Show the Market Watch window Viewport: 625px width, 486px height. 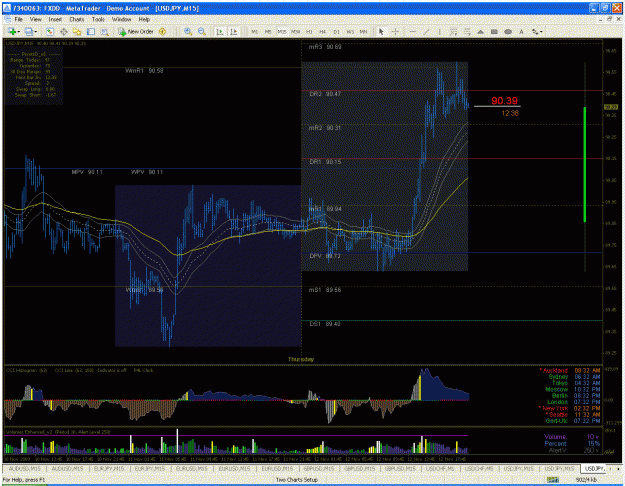(49, 31)
